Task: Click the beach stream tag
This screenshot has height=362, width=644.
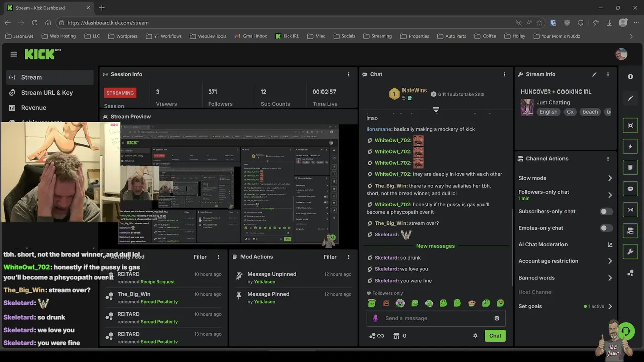Action: pyautogui.click(x=590, y=112)
